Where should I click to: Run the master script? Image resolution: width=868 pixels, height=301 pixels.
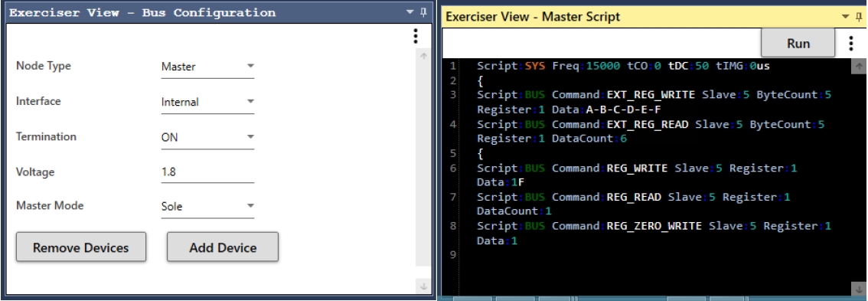pyautogui.click(x=798, y=43)
